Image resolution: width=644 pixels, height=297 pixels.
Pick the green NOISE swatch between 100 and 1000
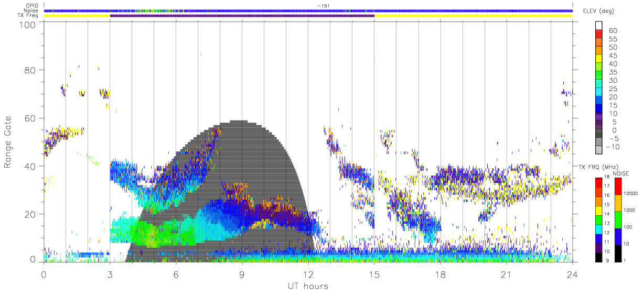coord(618,219)
